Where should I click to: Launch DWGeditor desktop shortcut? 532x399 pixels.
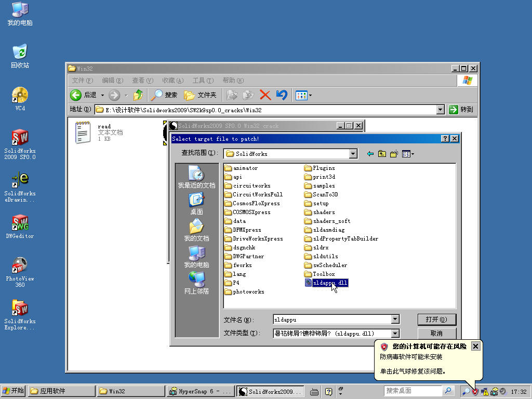coord(20,227)
